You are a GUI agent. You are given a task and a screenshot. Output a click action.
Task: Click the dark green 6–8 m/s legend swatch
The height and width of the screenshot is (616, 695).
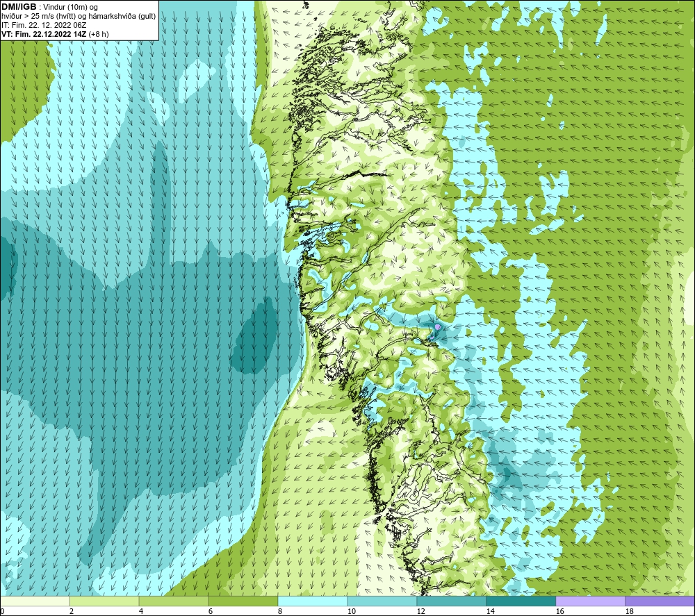(243, 601)
